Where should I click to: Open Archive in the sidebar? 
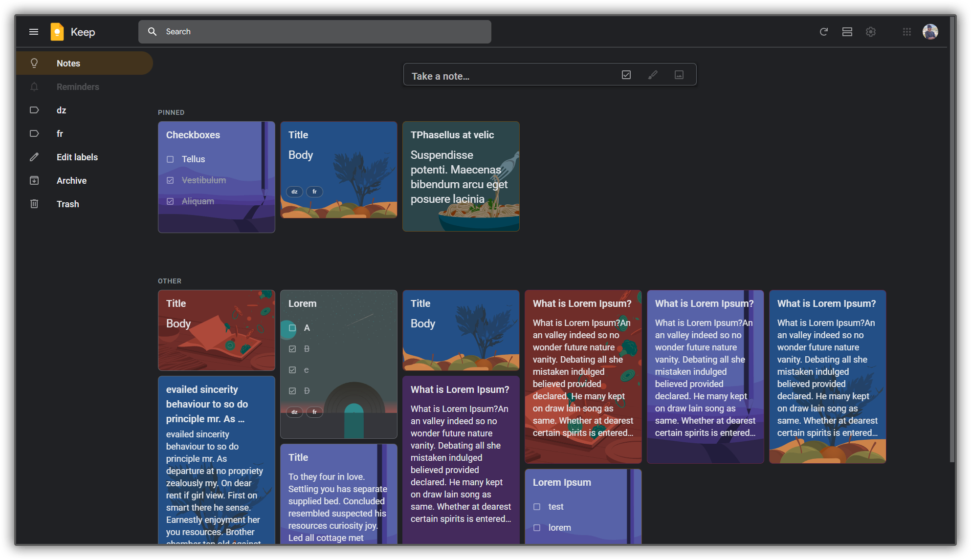[x=71, y=181]
